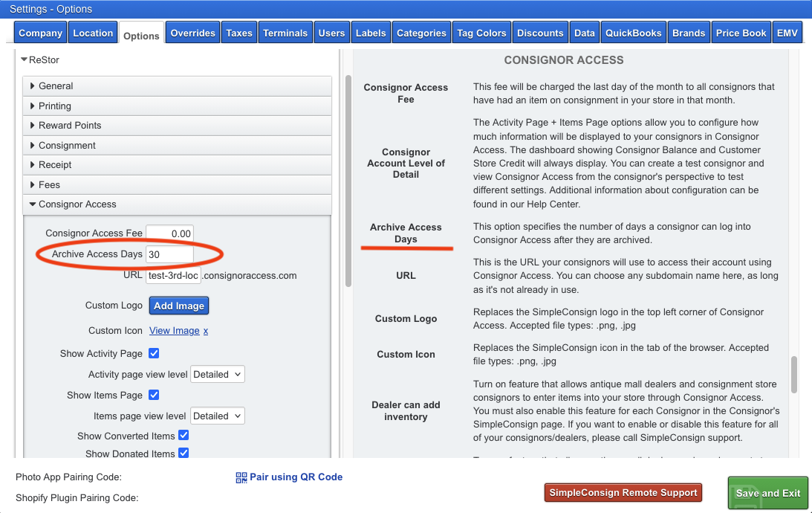Uncheck the Show Activity Page checkbox
The width and height of the screenshot is (812, 513).
pyautogui.click(x=154, y=353)
